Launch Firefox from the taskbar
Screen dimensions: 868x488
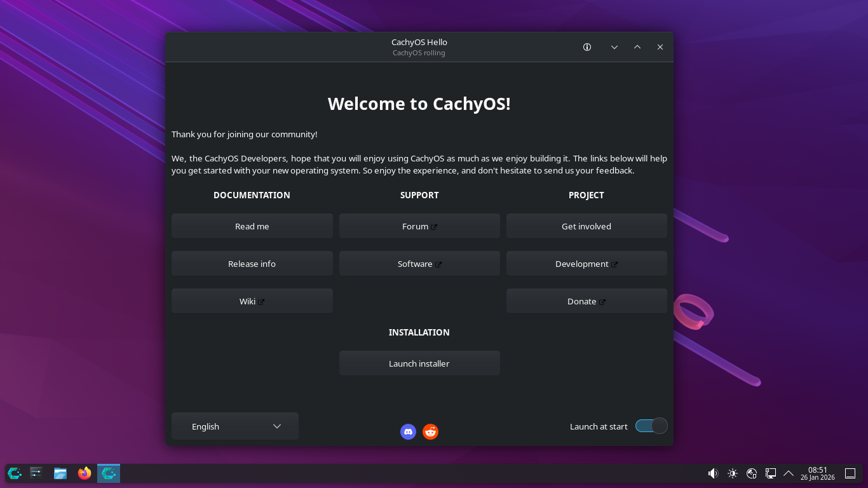click(85, 473)
